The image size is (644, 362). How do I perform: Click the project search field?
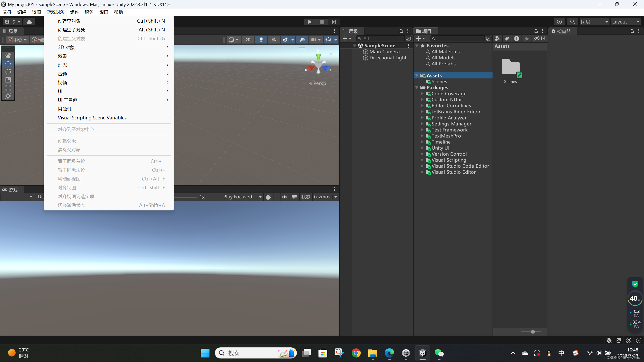pyautogui.click(x=458, y=38)
